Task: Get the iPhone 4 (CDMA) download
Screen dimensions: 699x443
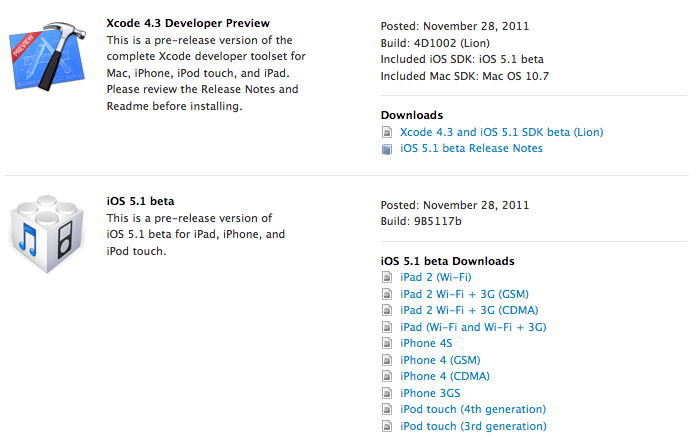Action: 444,377
